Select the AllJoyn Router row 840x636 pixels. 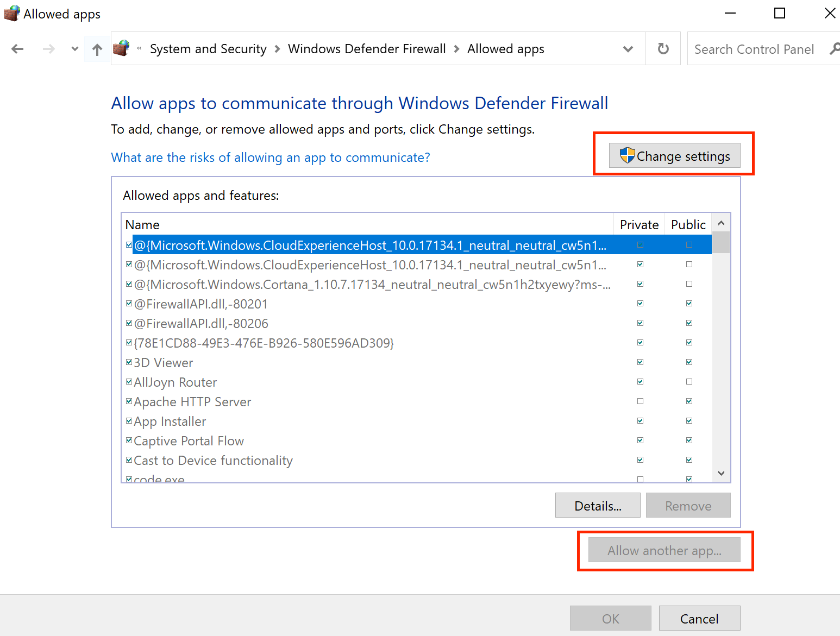pyautogui.click(x=417, y=382)
